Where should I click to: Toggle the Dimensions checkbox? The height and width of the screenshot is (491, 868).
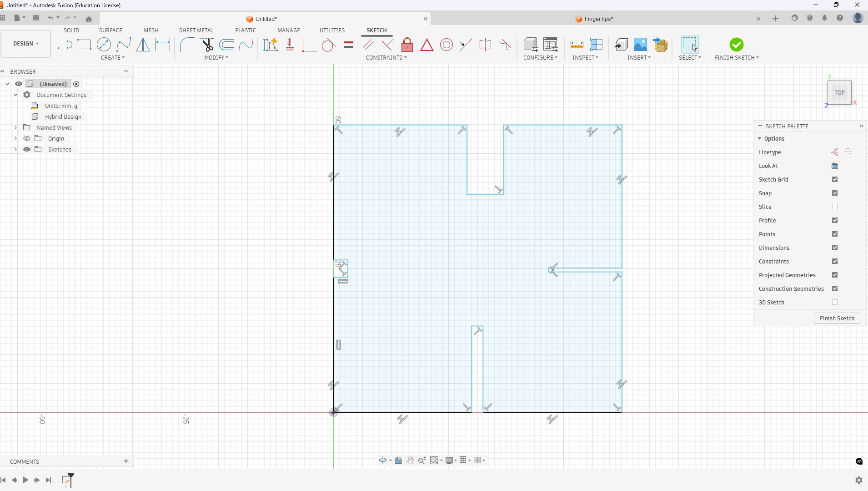click(x=835, y=248)
